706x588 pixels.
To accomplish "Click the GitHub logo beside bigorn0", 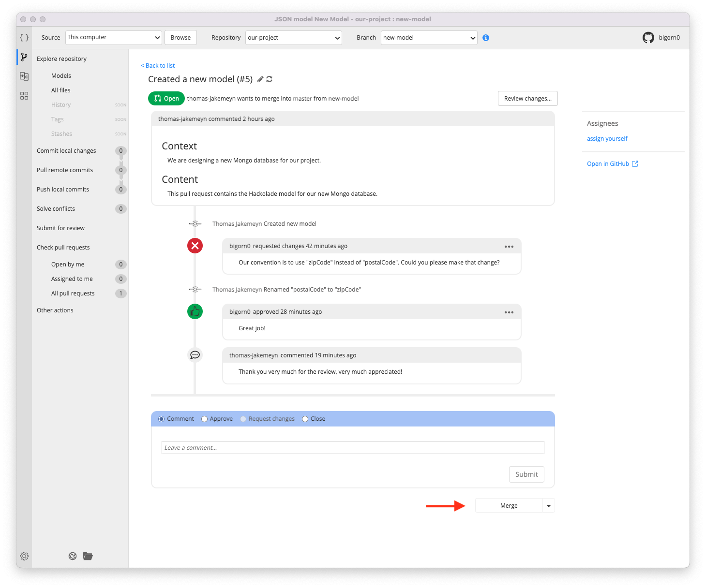I will [648, 37].
